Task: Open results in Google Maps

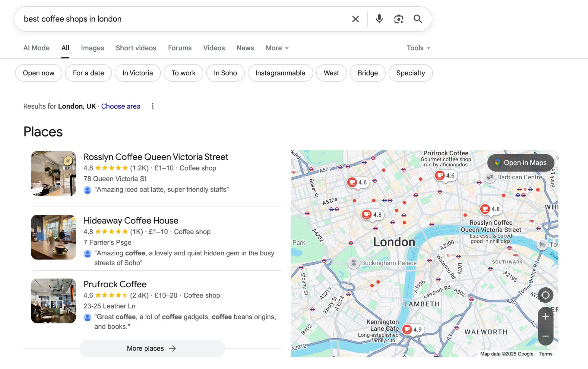Action: click(521, 163)
